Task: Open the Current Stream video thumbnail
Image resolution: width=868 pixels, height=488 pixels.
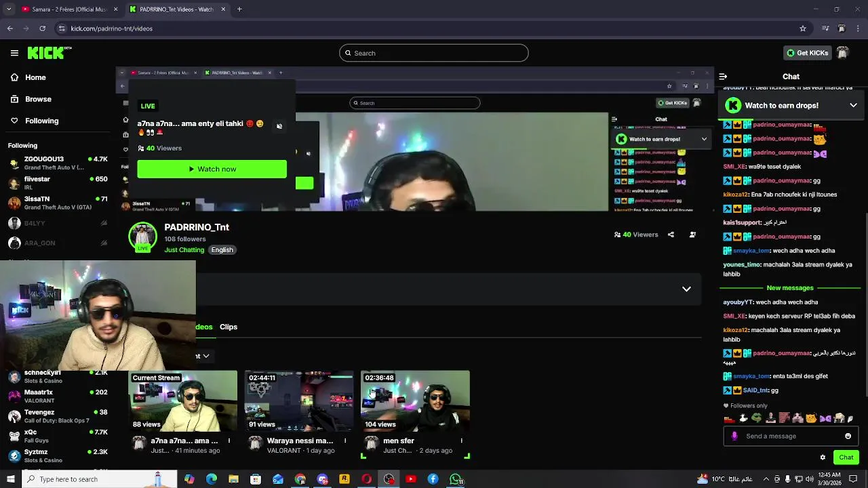Action: coord(183,401)
